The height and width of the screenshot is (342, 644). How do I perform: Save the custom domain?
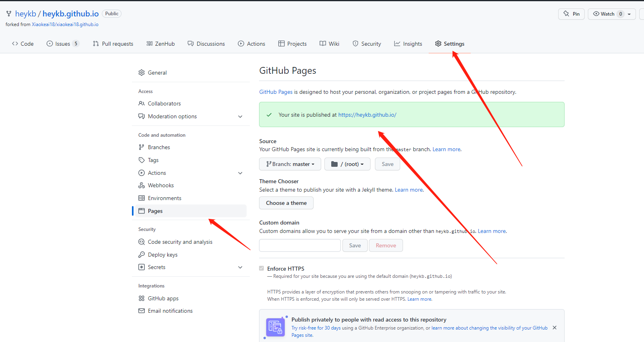coord(355,245)
